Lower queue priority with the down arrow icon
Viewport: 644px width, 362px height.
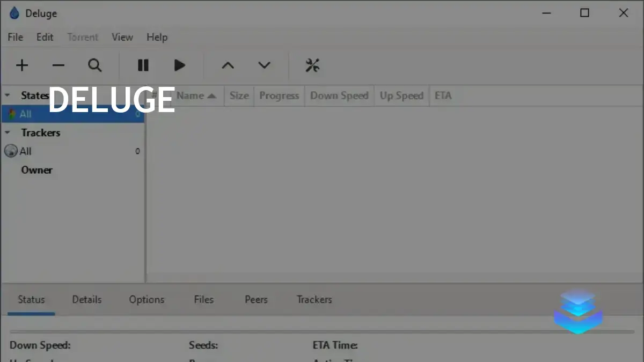click(264, 65)
